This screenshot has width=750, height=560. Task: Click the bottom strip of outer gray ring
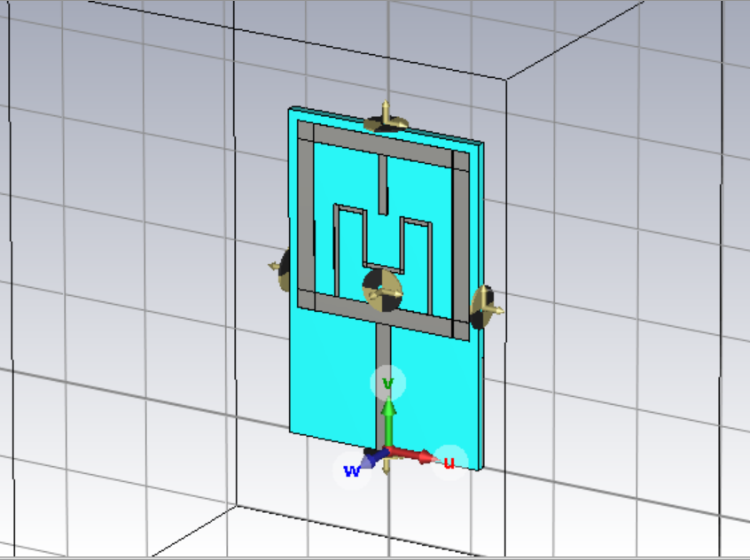pyautogui.click(x=417, y=320)
